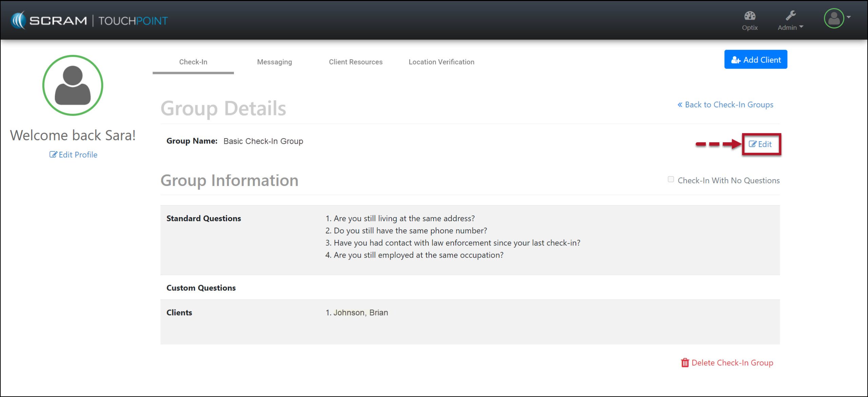This screenshot has height=397, width=868.
Task: Open the user account dropdown arrow
Action: click(849, 17)
